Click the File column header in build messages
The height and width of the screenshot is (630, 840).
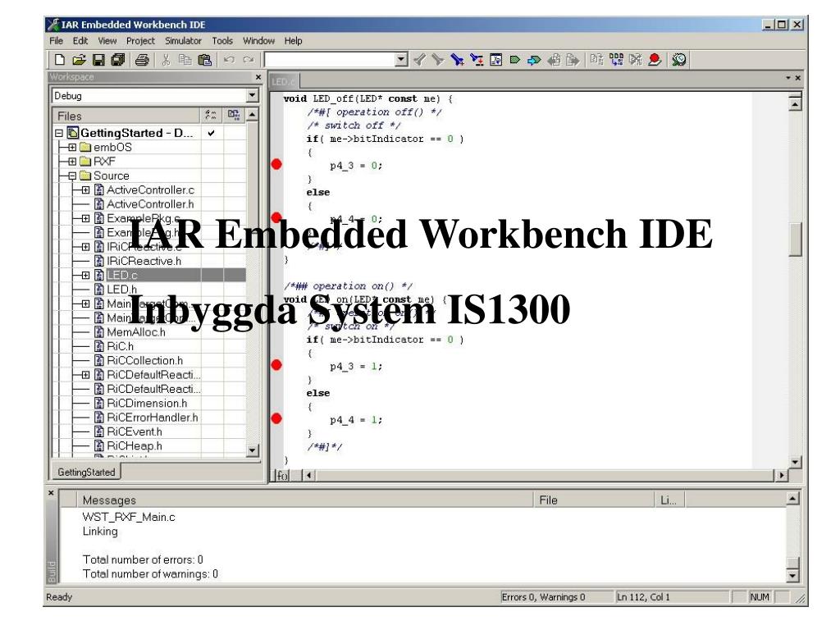coord(595,500)
